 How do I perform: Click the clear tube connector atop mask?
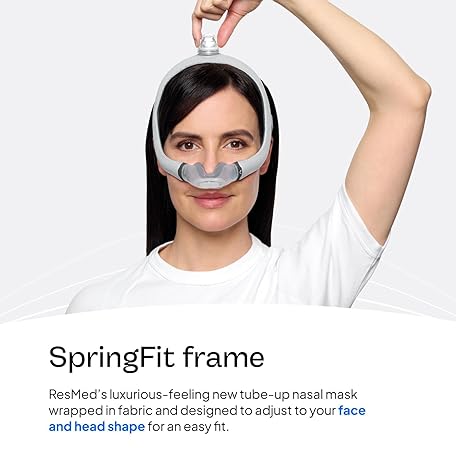(x=208, y=45)
